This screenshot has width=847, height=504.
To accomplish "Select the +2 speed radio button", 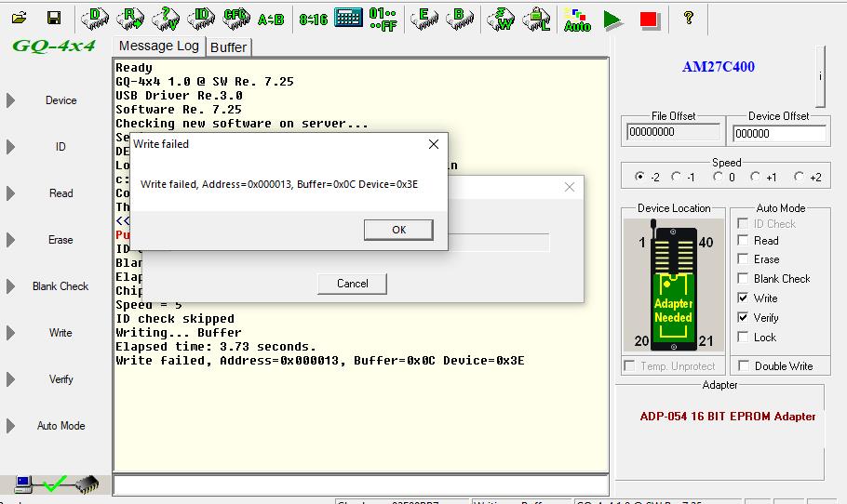I will coord(800,177).
